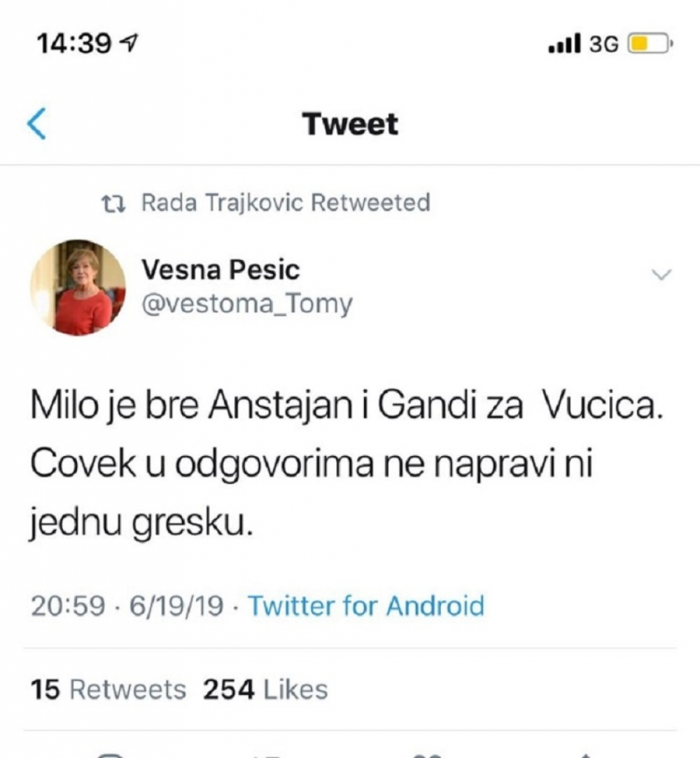The height and width of the screenshot is (758, 700).
Task: Expand options via the down arrow on the tweet
Action: point(661,275)
